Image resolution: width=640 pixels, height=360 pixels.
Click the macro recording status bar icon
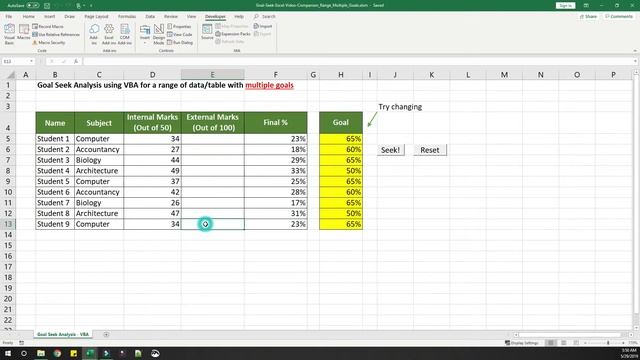coord(22,343)
